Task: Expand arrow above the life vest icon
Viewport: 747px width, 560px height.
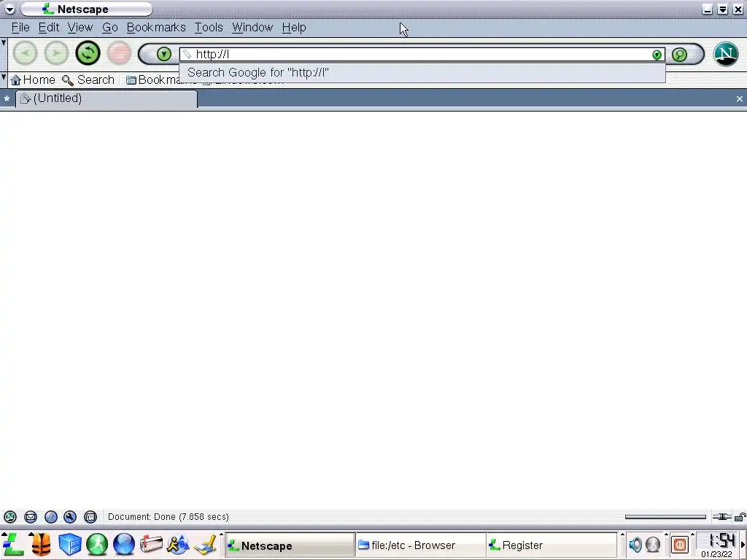Action: (x=31, y=534)
